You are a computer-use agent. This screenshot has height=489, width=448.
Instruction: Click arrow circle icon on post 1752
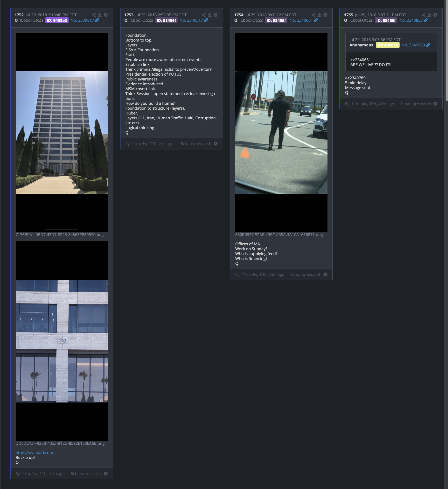(x=106, y=15)
